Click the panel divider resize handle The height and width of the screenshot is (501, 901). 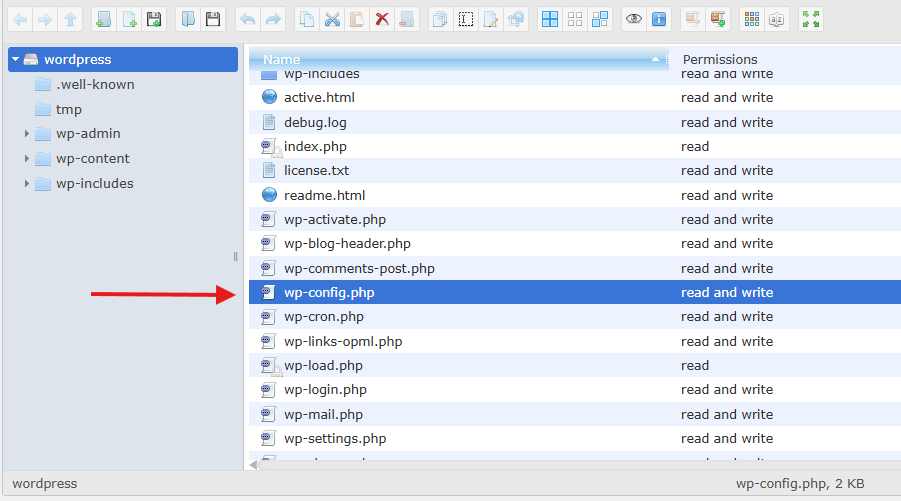(x=236, y=257)
